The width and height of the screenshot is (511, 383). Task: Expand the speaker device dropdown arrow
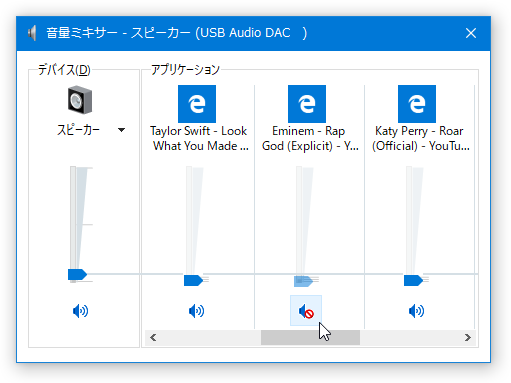point(121,130)
